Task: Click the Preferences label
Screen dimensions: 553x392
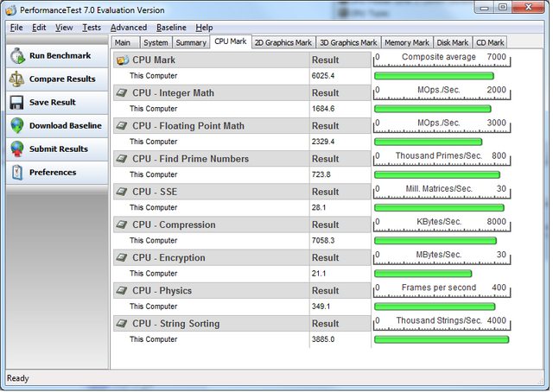Action: pos(53,173)
